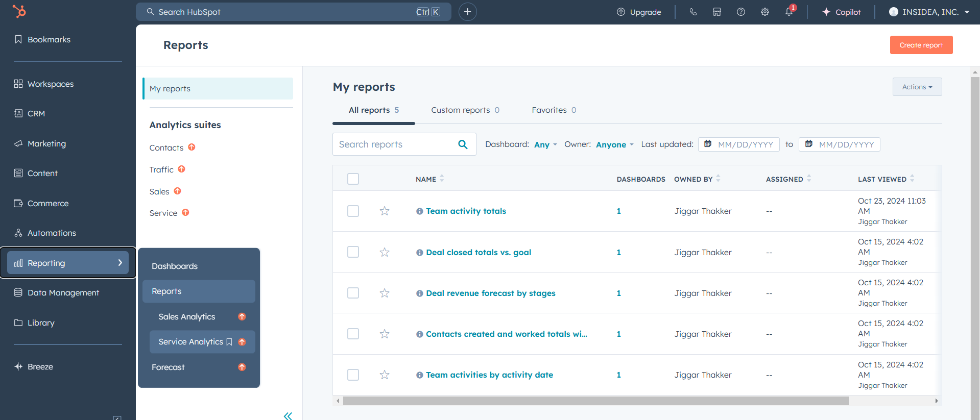Open the calling phone icon

point(693,12)
